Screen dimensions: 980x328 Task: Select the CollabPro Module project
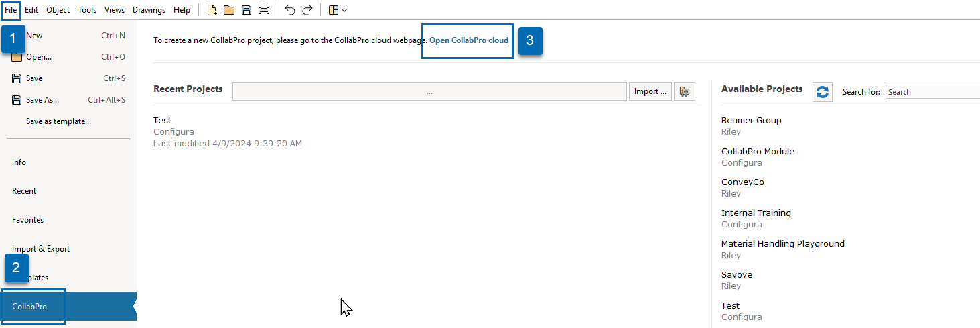coord(758,152)
